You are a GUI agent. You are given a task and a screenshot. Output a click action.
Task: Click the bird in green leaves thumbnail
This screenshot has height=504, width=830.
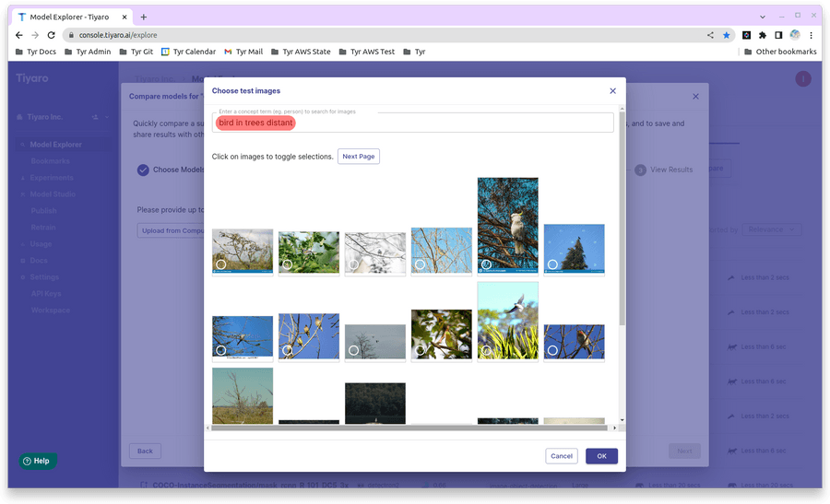(442, 334)
